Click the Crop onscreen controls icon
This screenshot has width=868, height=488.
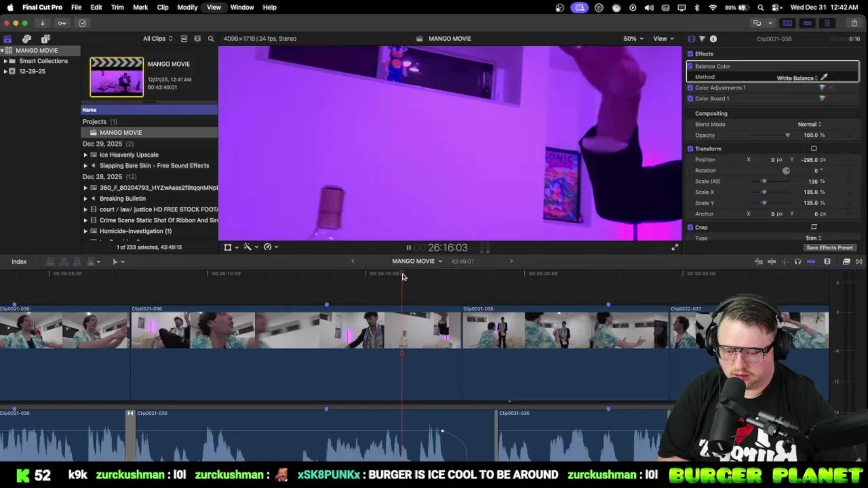[814, 227]
